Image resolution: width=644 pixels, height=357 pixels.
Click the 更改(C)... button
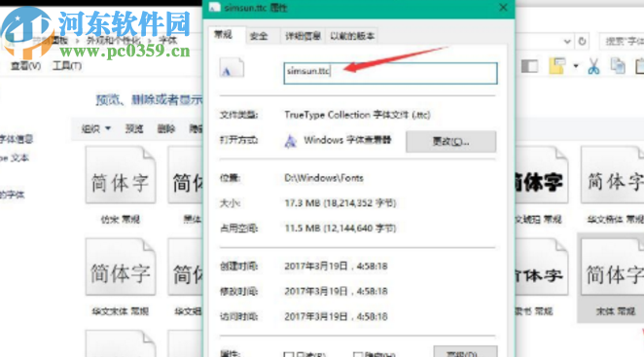click(x=450, y=142)
